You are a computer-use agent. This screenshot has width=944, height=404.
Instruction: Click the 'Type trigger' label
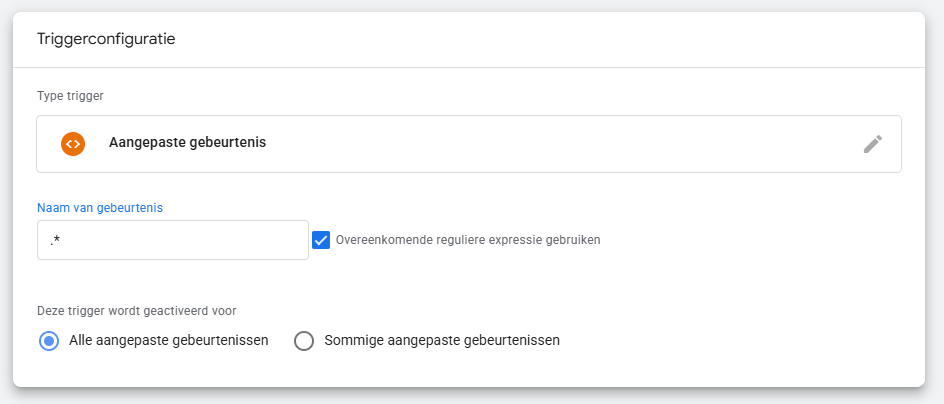click(70, 96)
